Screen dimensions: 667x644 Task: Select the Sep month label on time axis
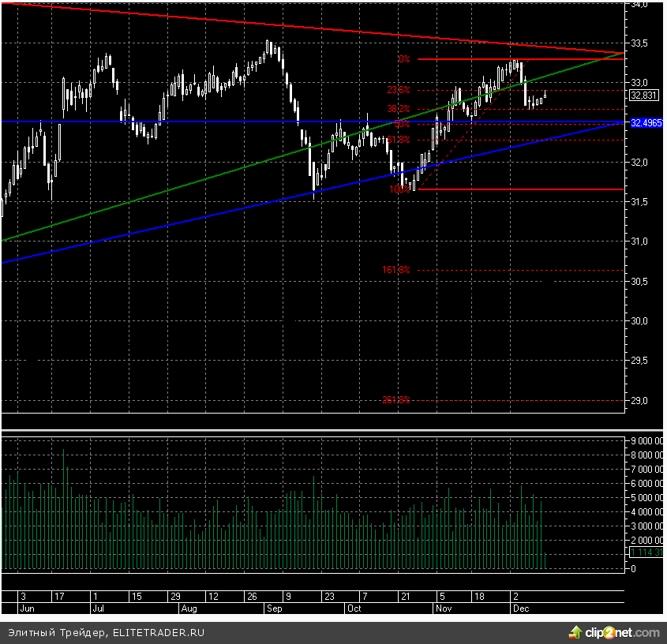point(275,608)
